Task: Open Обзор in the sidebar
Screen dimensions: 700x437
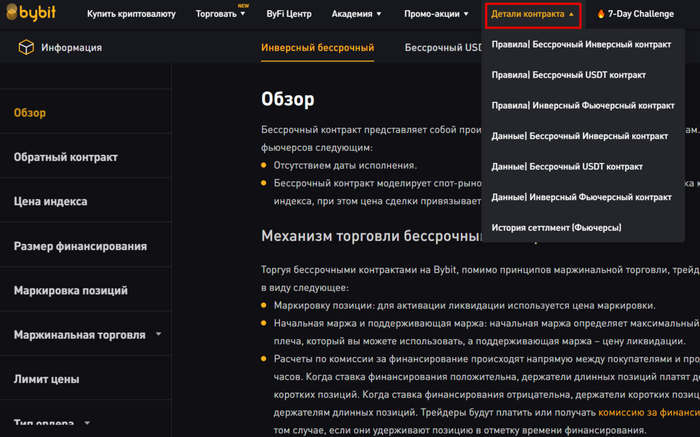Action: pyautogui.click(x=30, y=113)
